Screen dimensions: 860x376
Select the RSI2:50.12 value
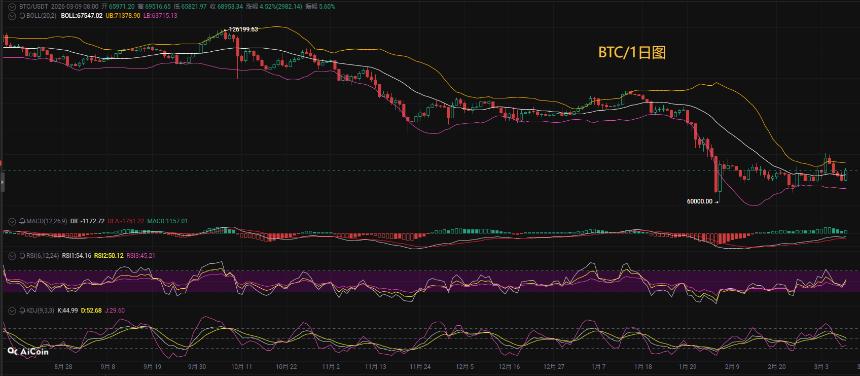tap(109, 255)
